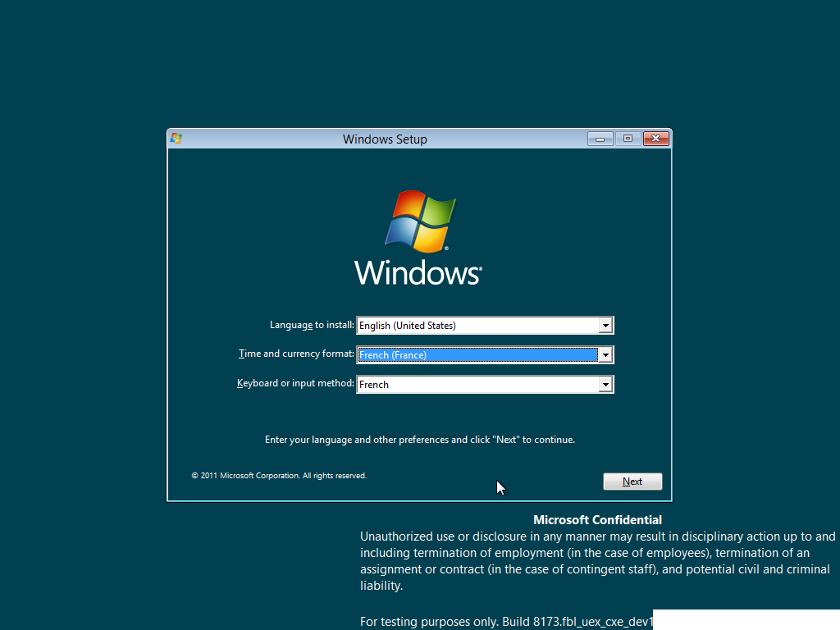
Task: Click the 'Microsoft Confidential' heading
Action: coord(597,519)
